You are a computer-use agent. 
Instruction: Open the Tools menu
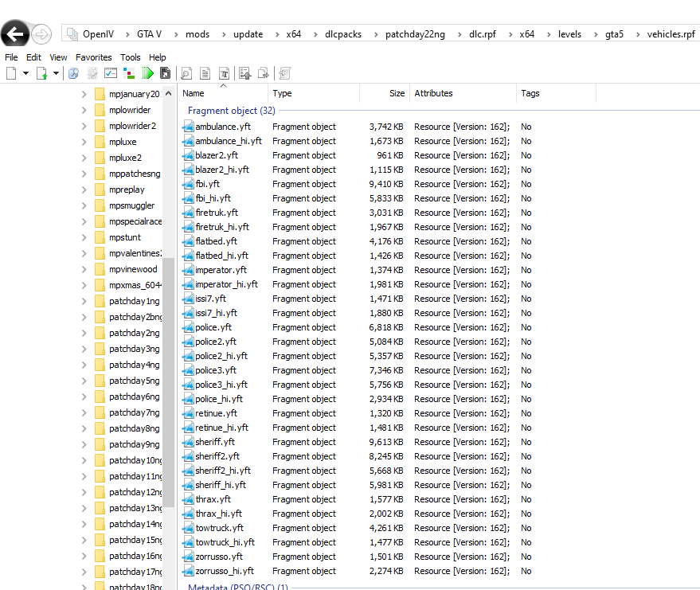[x=131, y=57]
